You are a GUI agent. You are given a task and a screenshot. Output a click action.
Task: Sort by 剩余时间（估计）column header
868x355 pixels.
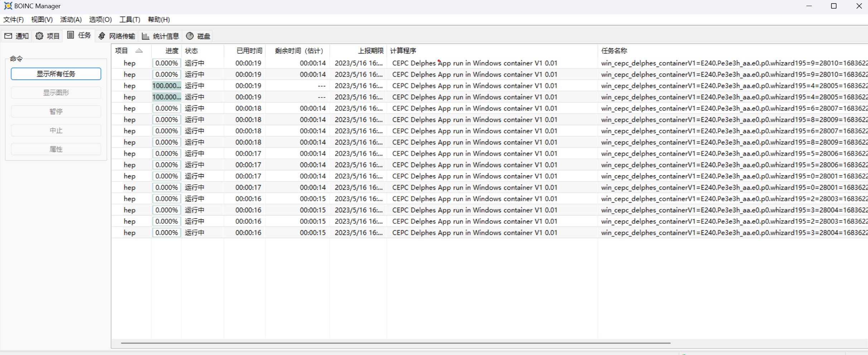pos(297,51)
